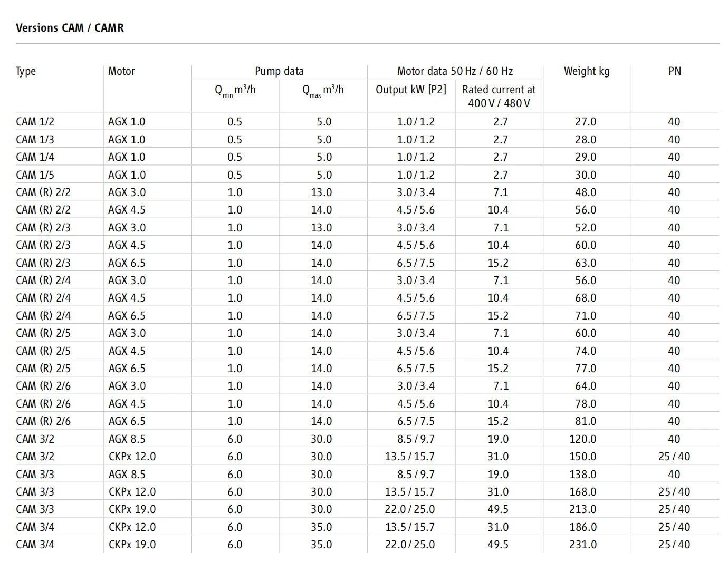Click the weight value 63.0
This screenshot has width=728, height=571.
point(586,263)
